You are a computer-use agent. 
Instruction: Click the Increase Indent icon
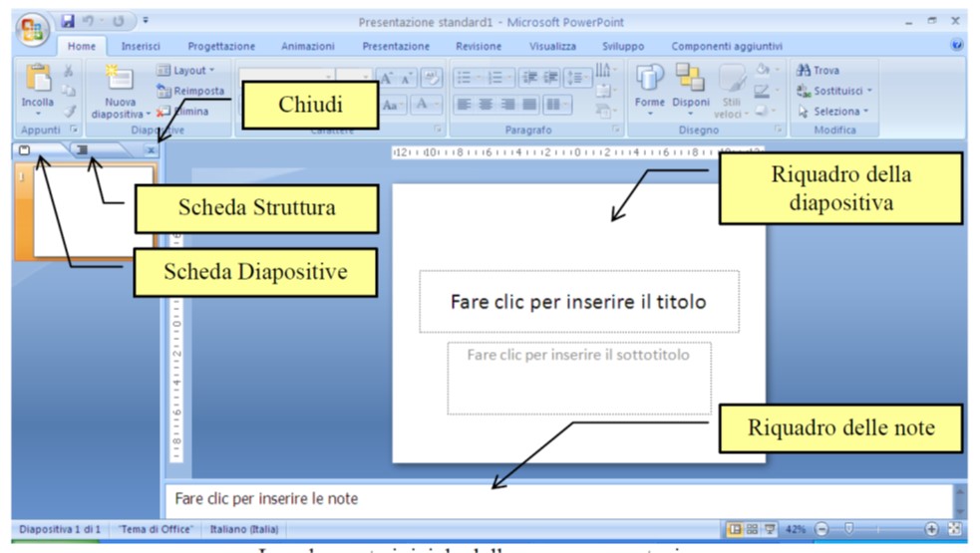550,78
